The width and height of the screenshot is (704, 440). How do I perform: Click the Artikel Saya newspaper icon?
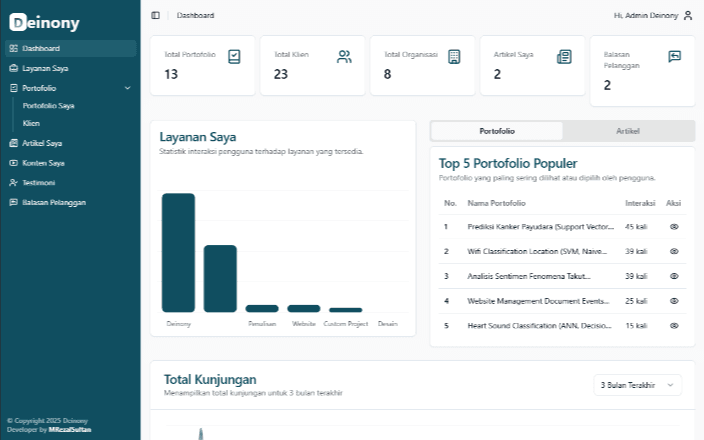tap(564, 56)
